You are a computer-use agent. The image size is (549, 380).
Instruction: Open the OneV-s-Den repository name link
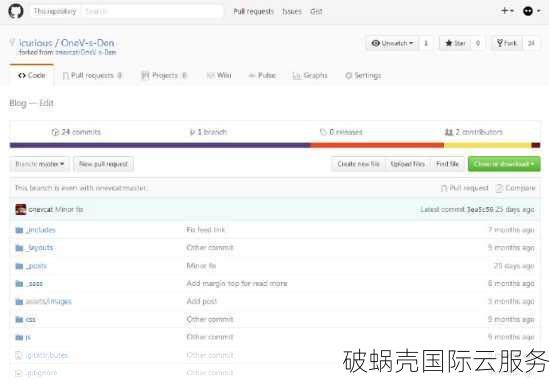(88, 43)
